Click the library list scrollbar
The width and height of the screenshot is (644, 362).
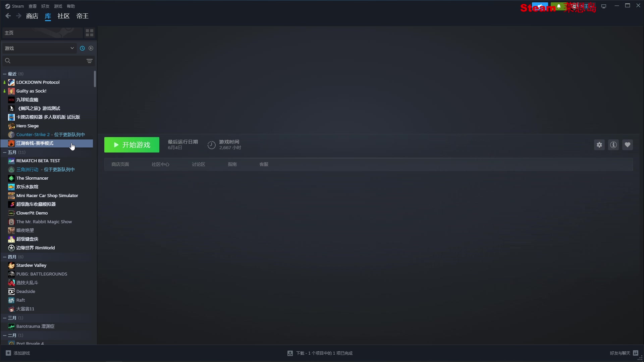tap(95, 79)
